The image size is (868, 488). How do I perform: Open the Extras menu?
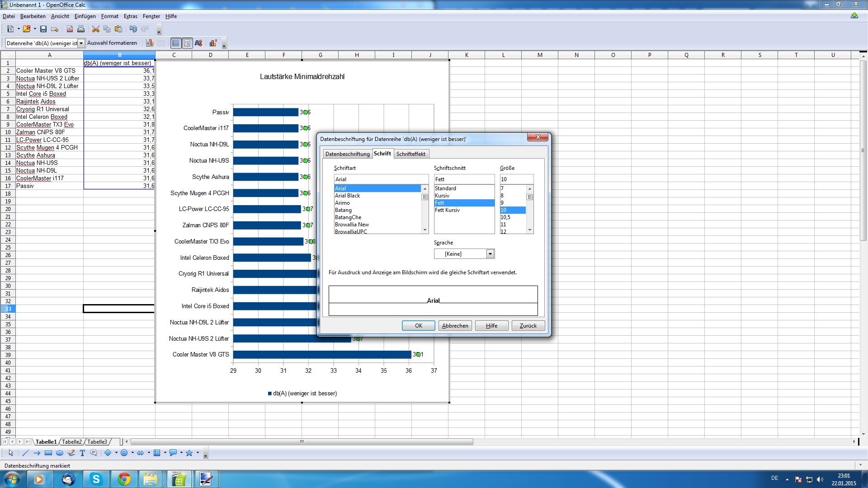tap(131, 16)
